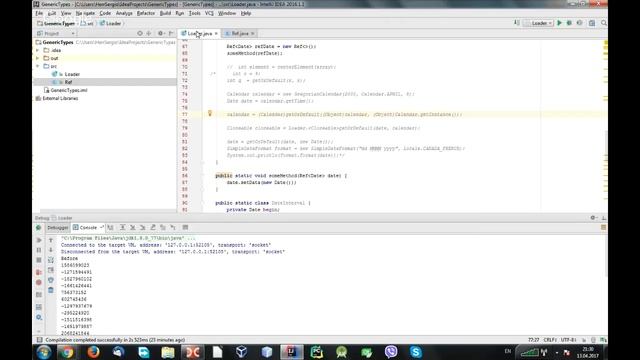
Task: Pause program in Debug sidebar
Action: coord(39,250)
